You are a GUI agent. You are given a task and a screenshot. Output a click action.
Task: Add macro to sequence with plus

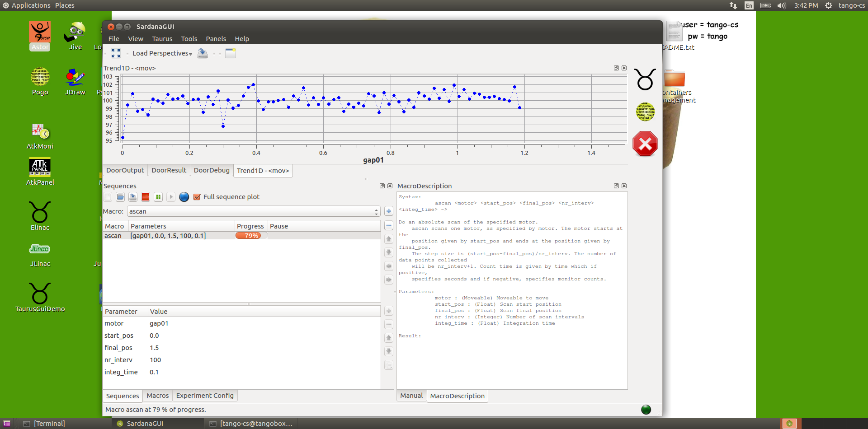pos(389,211)
